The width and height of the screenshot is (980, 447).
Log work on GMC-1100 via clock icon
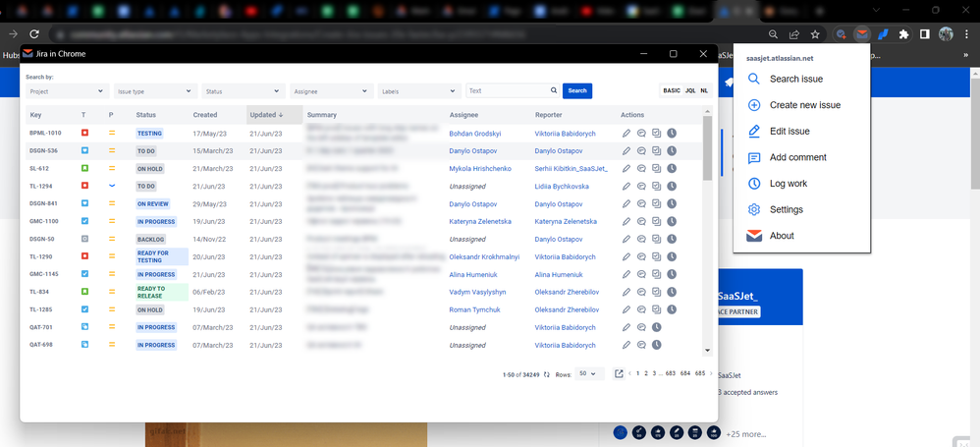(x=672, y=221)
